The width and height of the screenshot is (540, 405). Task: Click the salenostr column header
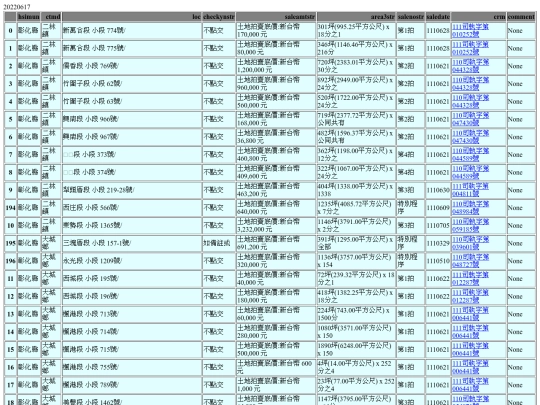[411, 17]
